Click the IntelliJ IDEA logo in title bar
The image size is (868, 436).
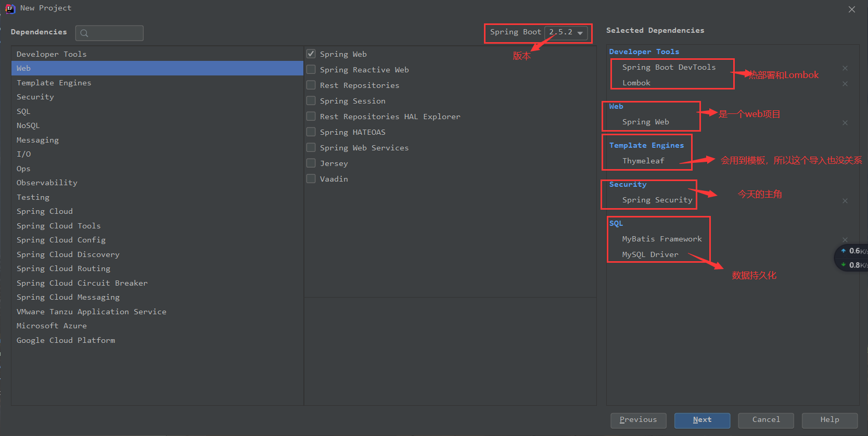[10, 8]
